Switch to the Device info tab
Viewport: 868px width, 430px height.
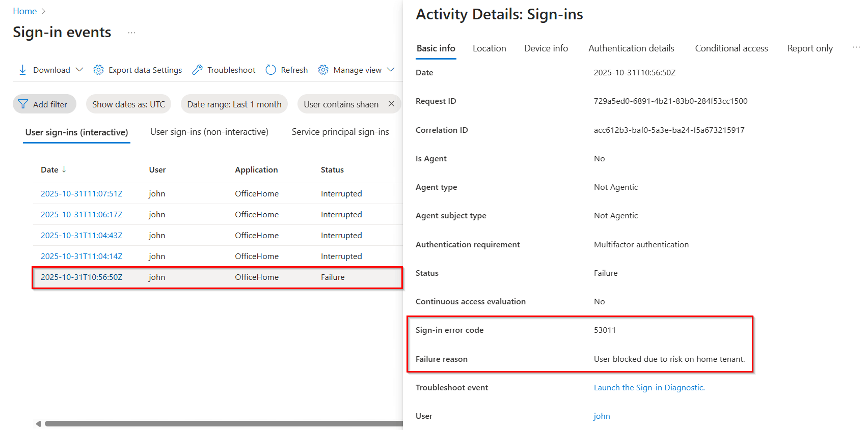pos(546,48)
